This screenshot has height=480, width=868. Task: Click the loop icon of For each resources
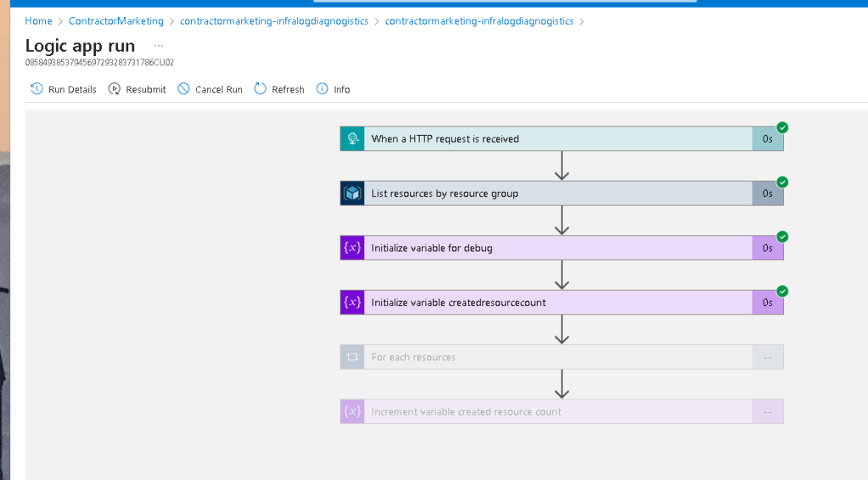[352, 357]
